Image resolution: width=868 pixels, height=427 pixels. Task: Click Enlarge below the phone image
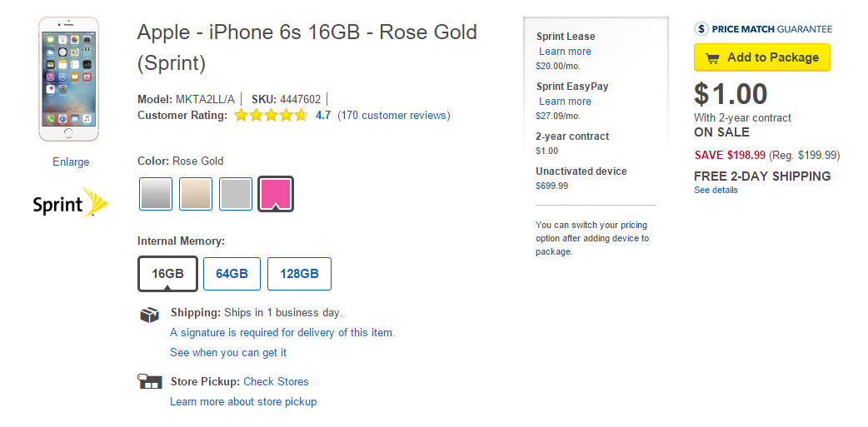pos(71,162)
